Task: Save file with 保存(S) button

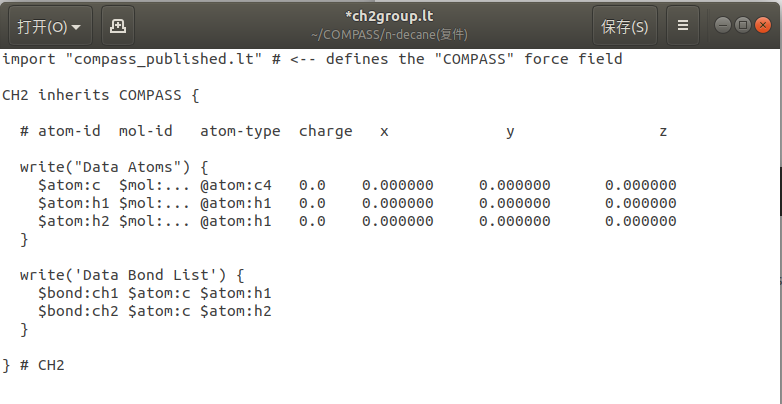Action: tap(624, 26)
